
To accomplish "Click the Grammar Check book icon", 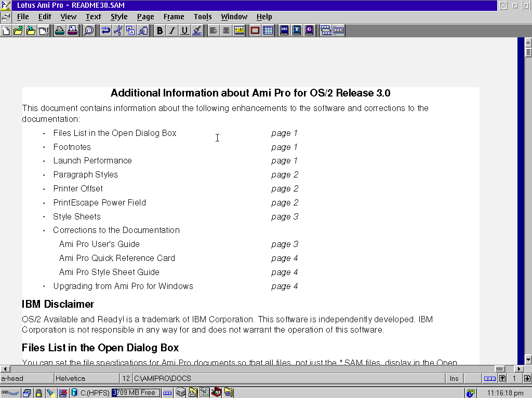I will point(310,31).
